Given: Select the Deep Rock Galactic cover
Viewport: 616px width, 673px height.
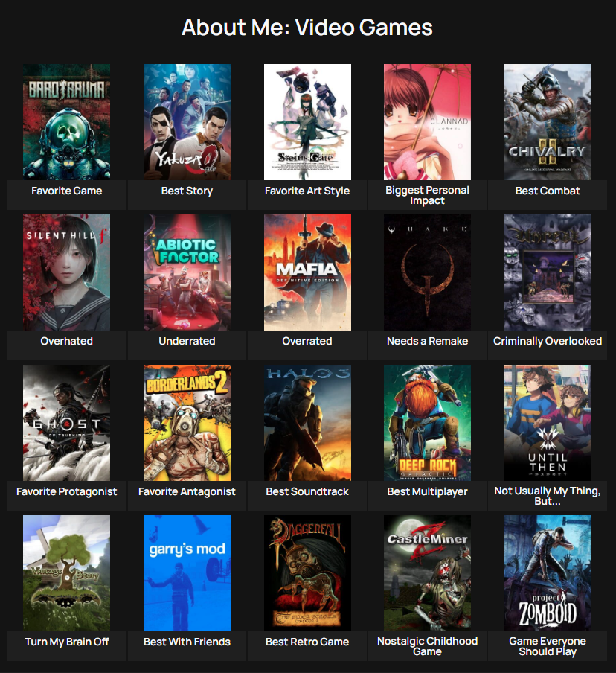Looking at the screenshot, I should [427, 423].
